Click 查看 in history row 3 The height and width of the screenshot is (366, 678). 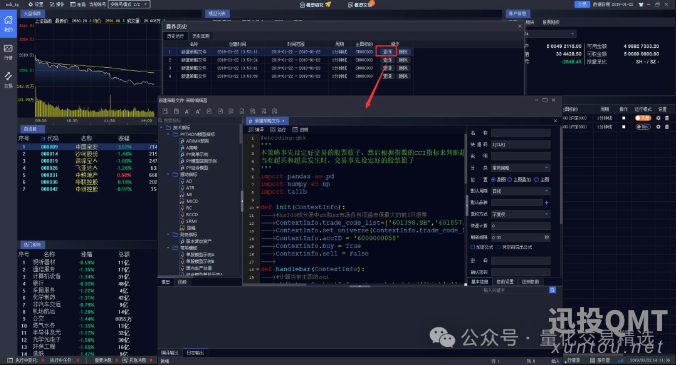(387, 68)
